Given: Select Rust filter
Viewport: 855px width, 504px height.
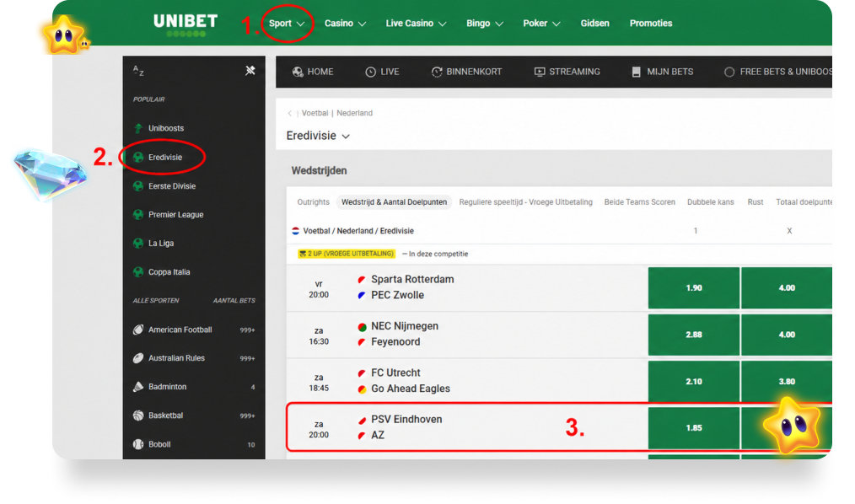Looking at the screenshot, I should 756,202.
